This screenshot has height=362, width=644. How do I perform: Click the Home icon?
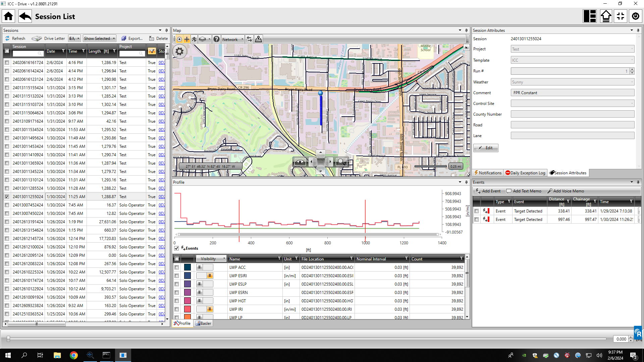tap(9, 16)
